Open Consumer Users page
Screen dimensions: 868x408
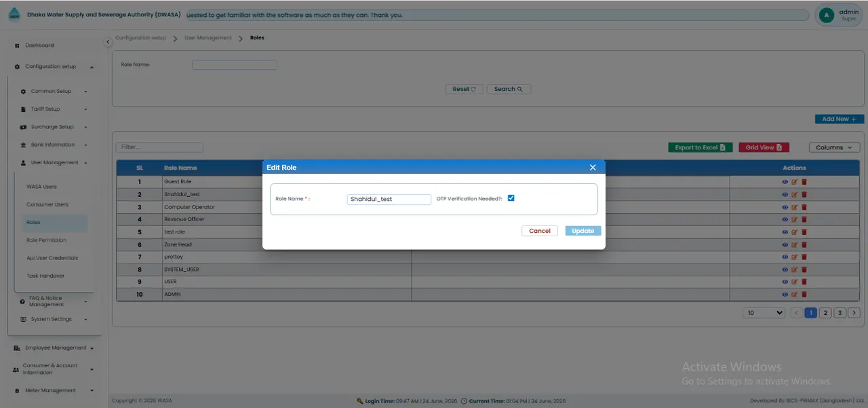coord(47,204)
